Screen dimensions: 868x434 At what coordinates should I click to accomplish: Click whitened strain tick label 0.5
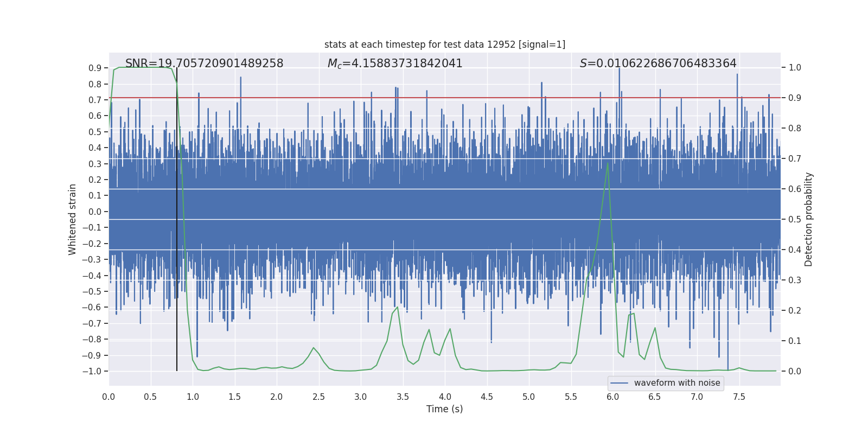coord(95,132)
